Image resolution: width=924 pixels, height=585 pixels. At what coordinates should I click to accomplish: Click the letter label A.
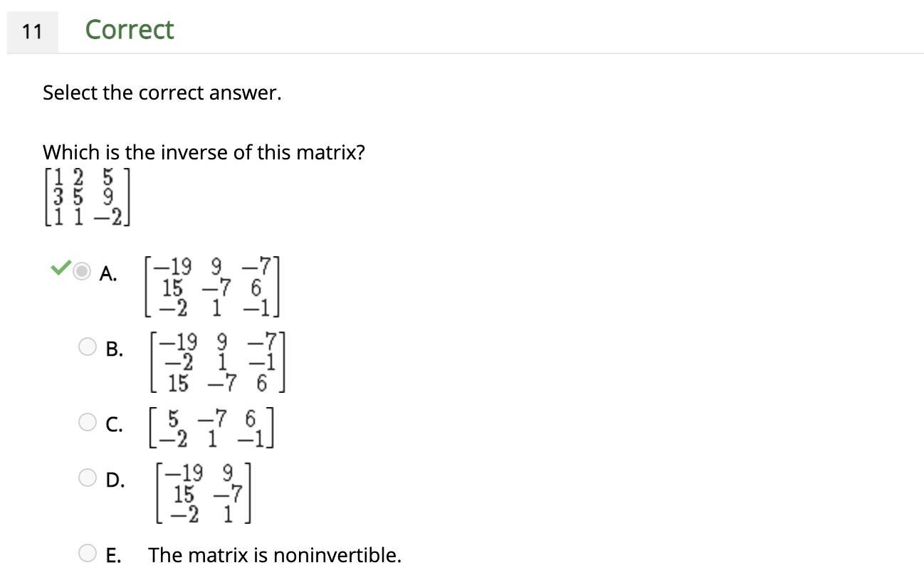tap(109, 274)
